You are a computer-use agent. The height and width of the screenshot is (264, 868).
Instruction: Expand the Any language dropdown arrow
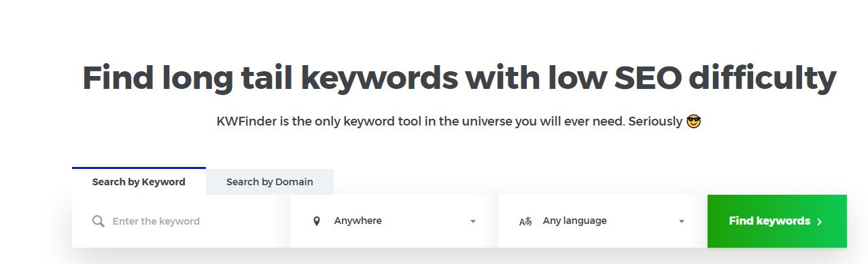point(682,221)
